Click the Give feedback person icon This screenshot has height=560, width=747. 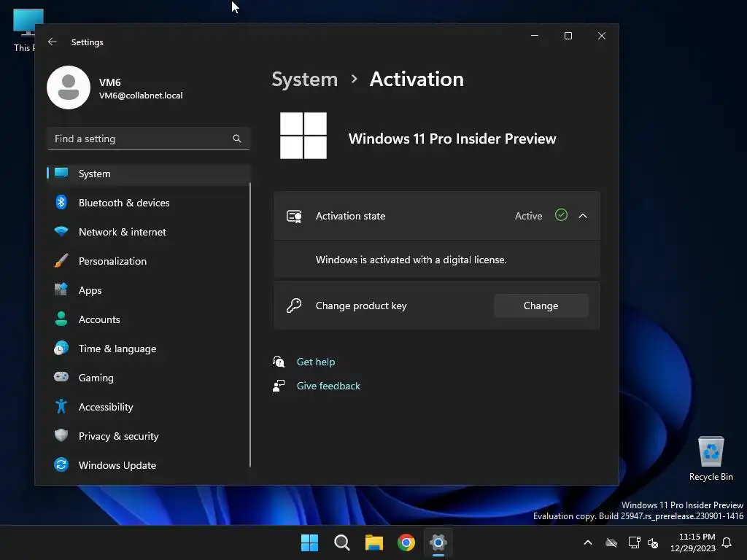coord(279,386)
